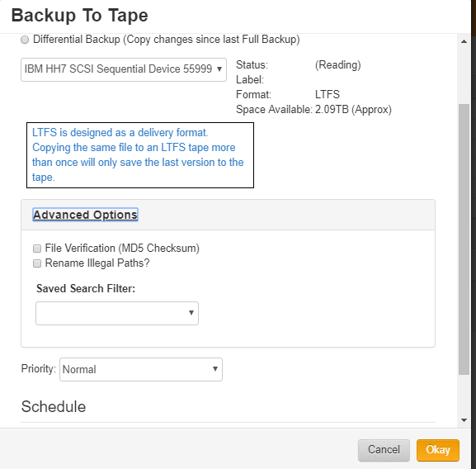Open the IBM HH7 tape device dropdown
The width and height of the screenshot is (476, 469).
point(124,69)
